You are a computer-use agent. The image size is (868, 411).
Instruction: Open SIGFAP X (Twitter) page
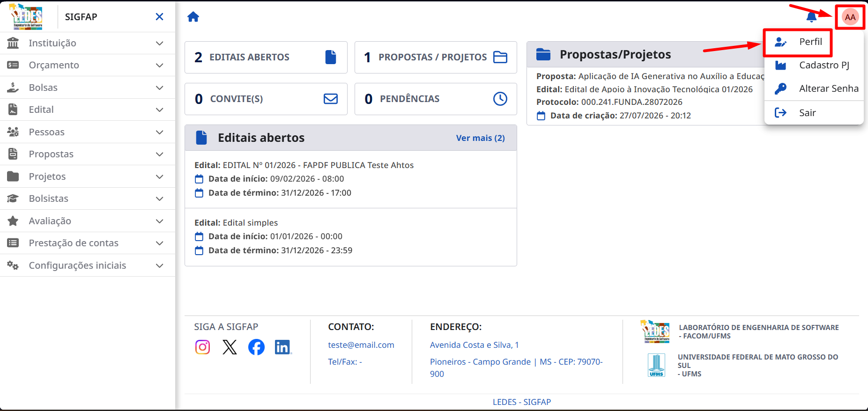(230, 347)
